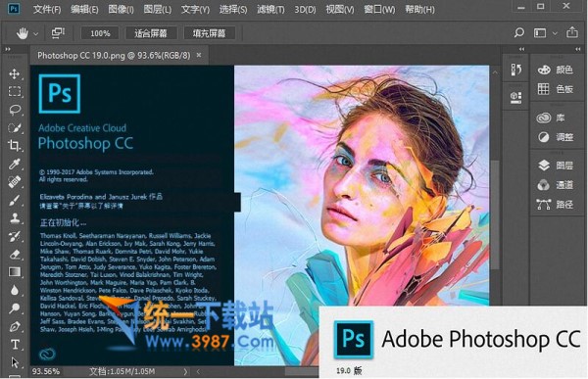Open the History panel icon
This screenshot has height=379, width=588.
(x=515, y=70)
